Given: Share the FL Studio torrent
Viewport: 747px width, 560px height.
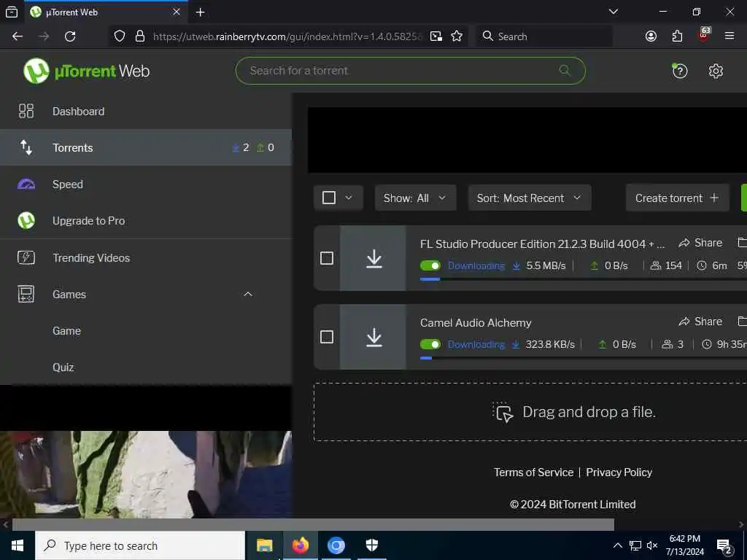Looking at the screenshot, I should click(700, 243).
